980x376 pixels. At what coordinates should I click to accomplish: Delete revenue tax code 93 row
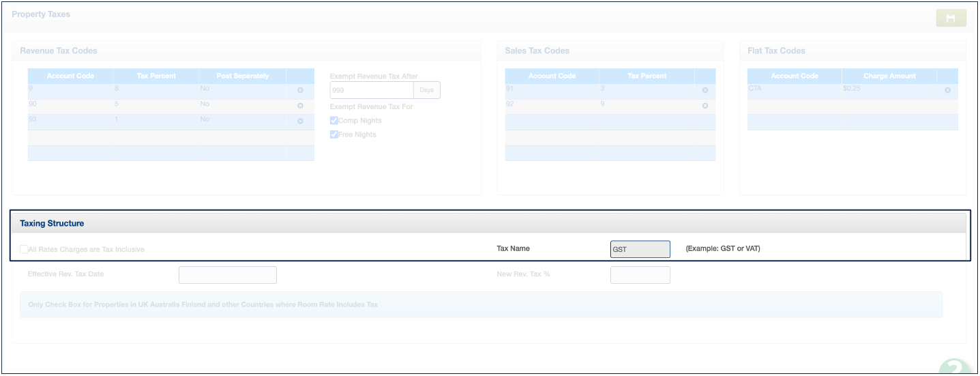click(300, 121)
